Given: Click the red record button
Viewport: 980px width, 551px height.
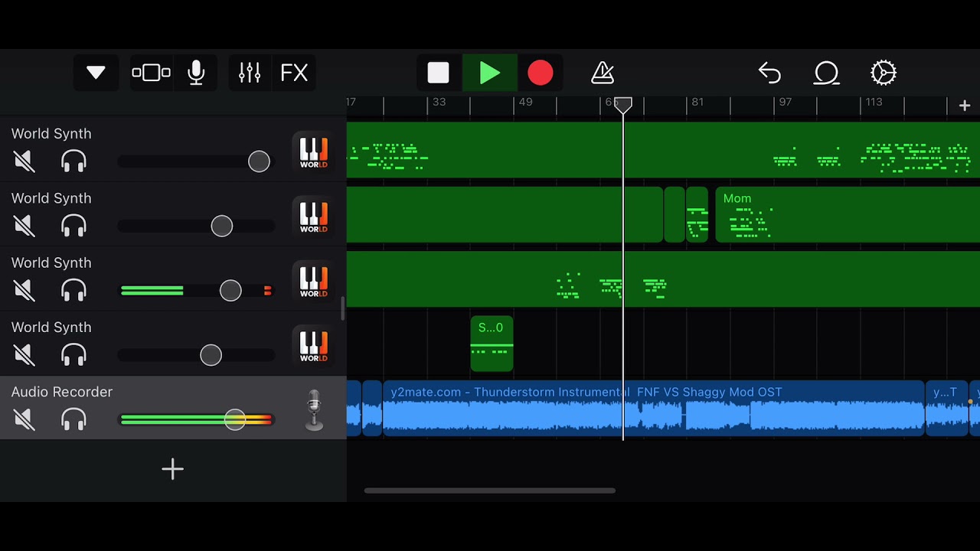Looking at the screenshot, I should (541, 73).
